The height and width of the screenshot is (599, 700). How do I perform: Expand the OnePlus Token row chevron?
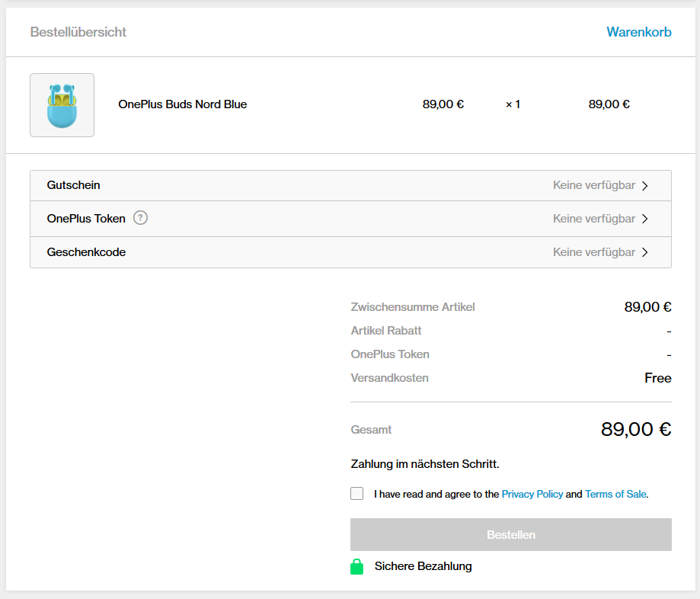tap(644, 219)
